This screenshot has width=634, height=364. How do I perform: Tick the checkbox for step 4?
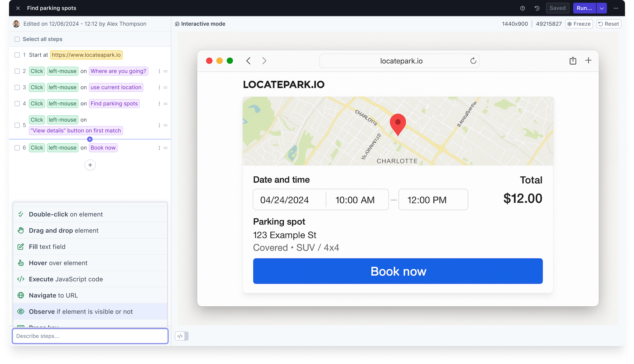click(17, 103)
